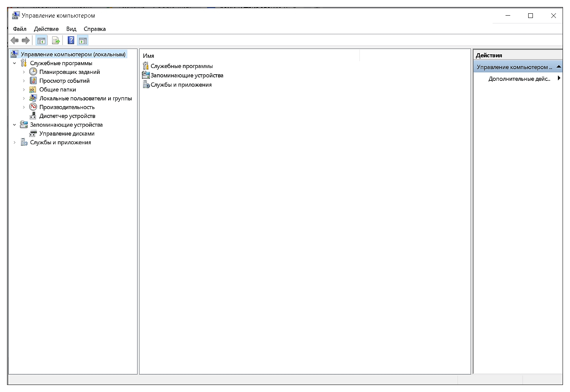570x392 pixels.
Task: Select Планировщик заданий in the tree
Action: click(x=70, y=72)
